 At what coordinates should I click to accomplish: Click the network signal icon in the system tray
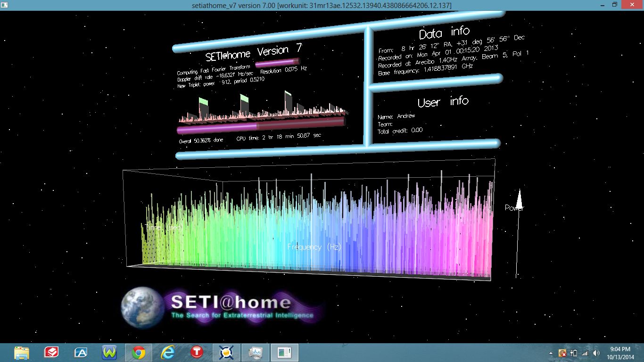pyautogui.click(x=585, y=353)
